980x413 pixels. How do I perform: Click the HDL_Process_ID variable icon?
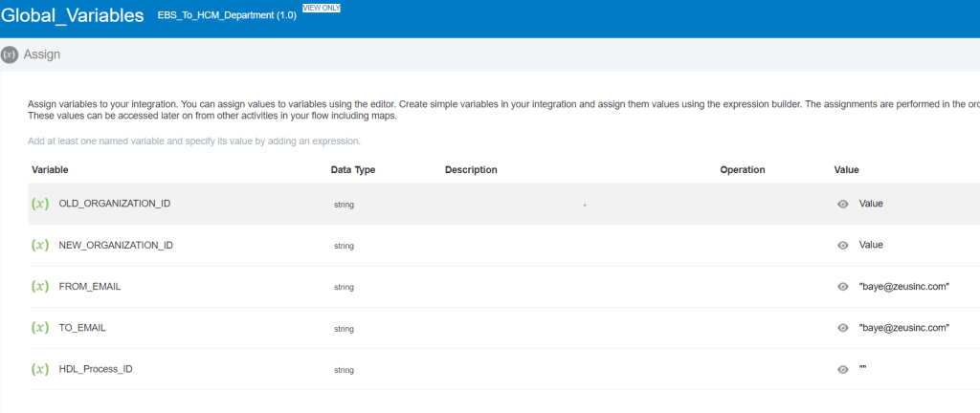(x=40, y=369)
